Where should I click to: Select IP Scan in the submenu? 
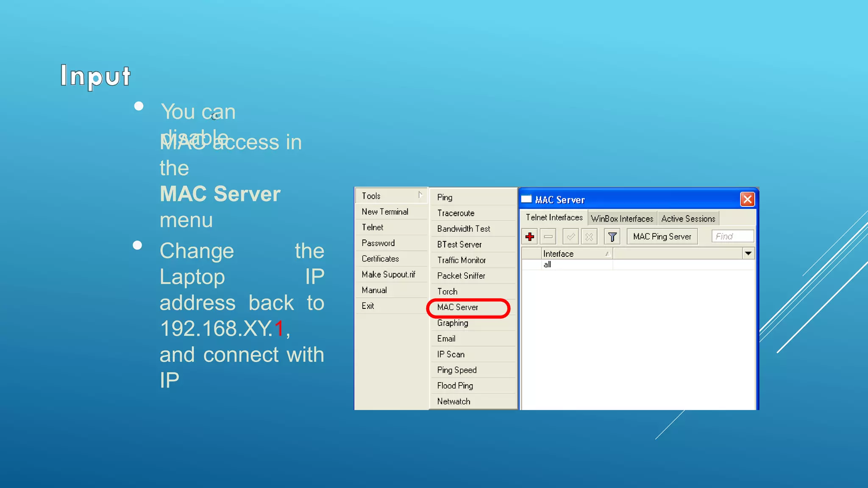point(473,354)
